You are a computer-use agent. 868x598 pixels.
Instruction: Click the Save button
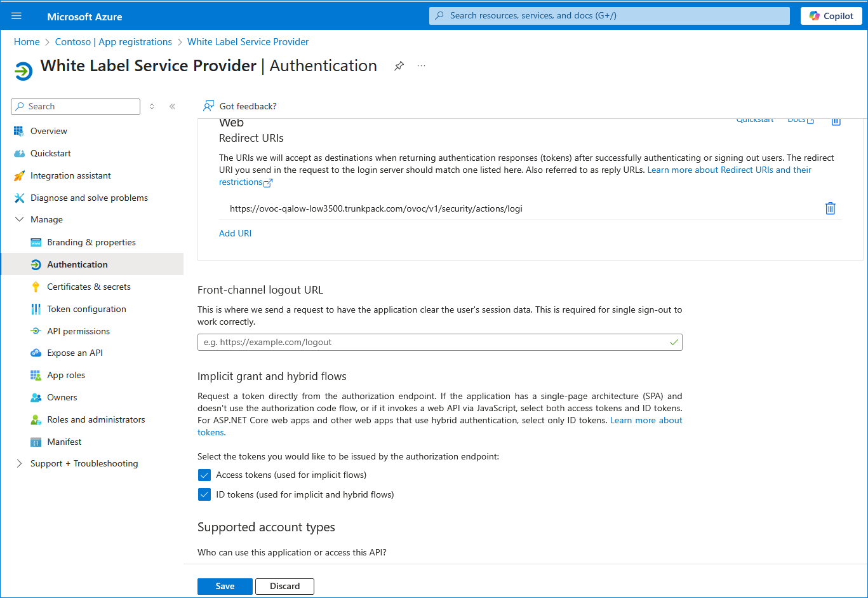pyautogui.click(x=225, y=586)
